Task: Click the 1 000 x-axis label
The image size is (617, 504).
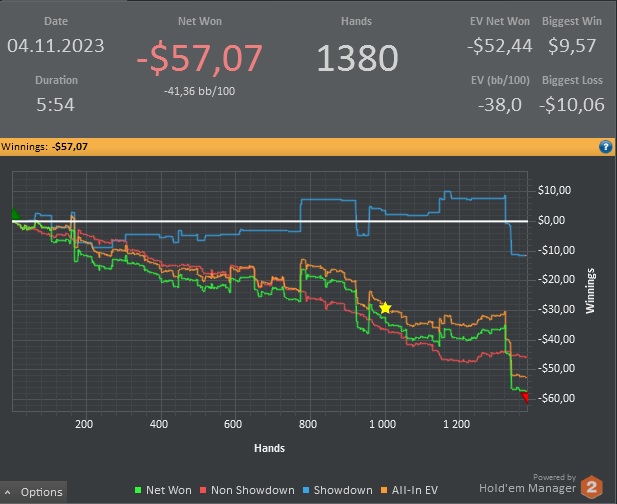Action: pos(382,424)
